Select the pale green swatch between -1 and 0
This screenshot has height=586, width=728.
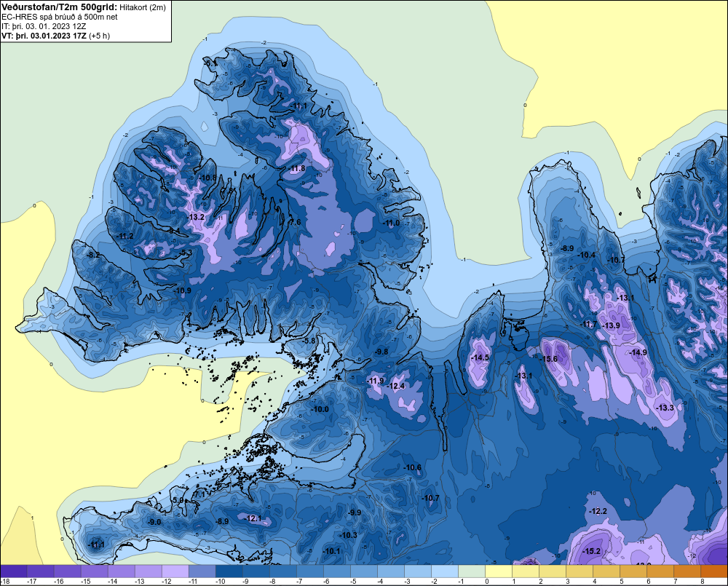click(472, 571)
